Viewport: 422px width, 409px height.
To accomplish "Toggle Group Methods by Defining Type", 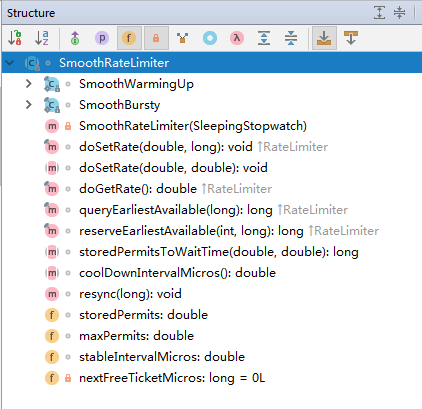I will pos(183,38).
